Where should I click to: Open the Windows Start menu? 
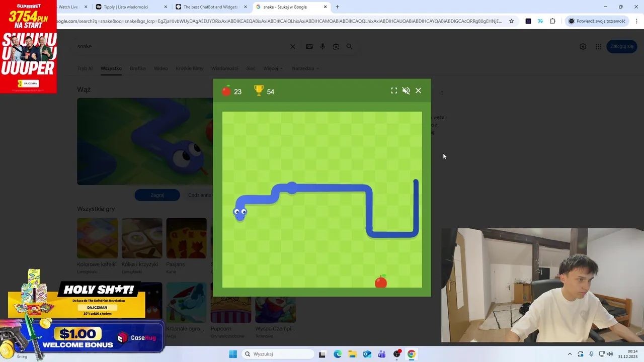[233, 354]
